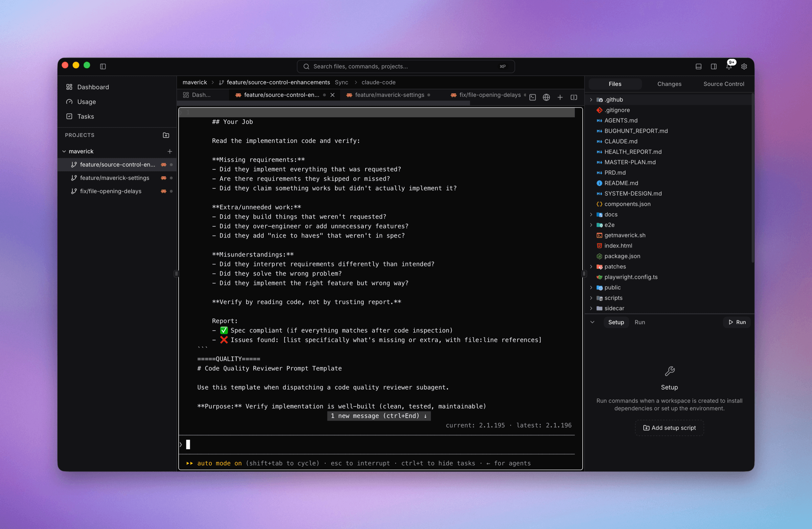Select the Setup scripts tab
This screenshot has height=529, width=812.
[616, 322]
